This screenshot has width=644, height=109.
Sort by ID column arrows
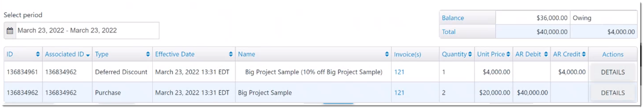pos(38,54)
